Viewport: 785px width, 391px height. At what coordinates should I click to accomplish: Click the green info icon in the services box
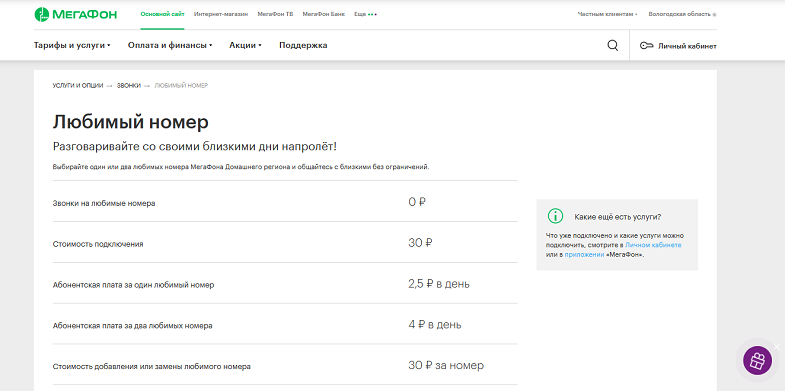[555, 216]
